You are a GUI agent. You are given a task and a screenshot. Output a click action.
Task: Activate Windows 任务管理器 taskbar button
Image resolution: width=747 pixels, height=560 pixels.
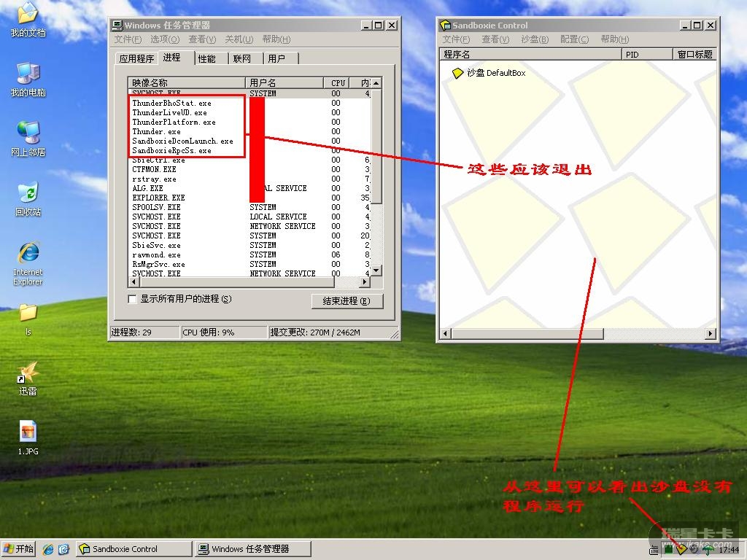(254, 549)
